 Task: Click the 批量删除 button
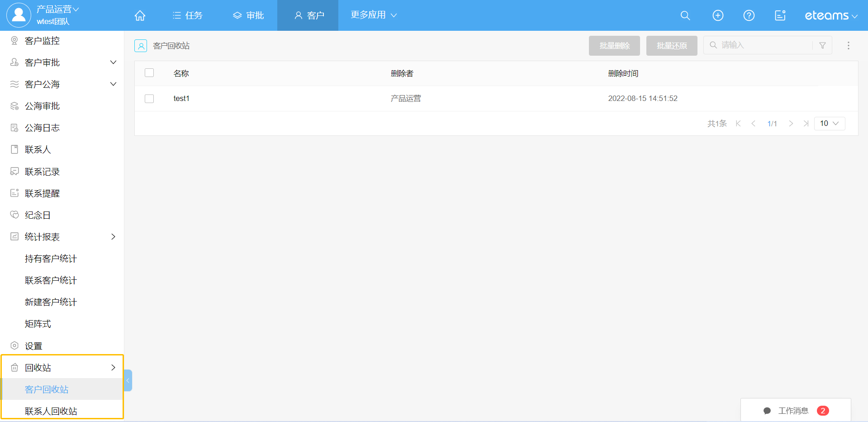tap(614, 46)
